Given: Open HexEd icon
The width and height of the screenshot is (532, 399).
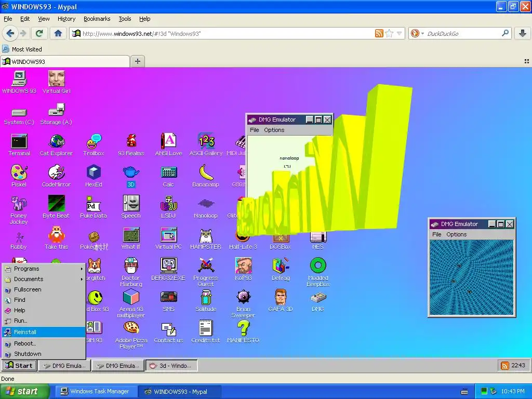Looking at the screenshot, I should tap(94, 176).
